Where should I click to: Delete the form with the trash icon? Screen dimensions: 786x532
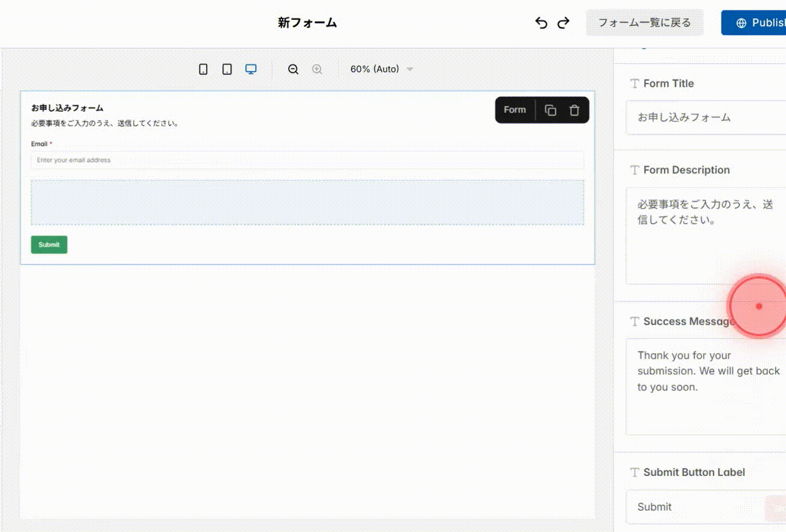pyautogui.click(x=574, y=110)
